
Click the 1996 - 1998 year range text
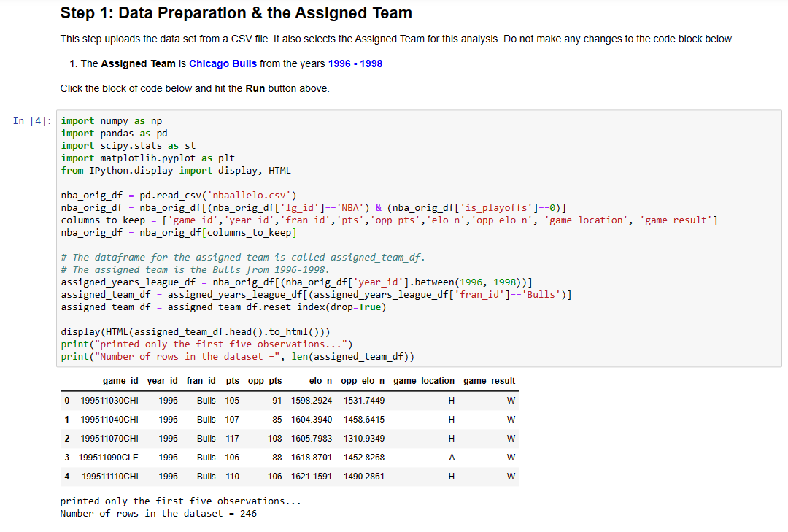coord(356,63)
